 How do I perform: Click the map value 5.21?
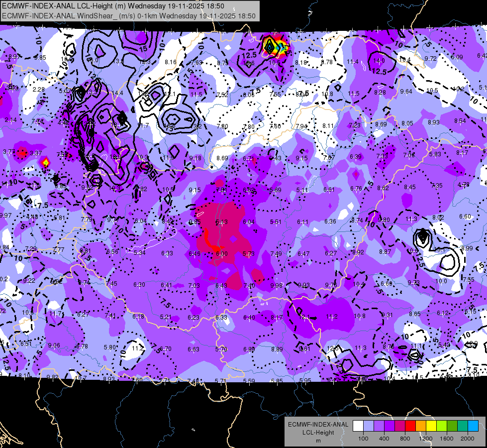166,317
